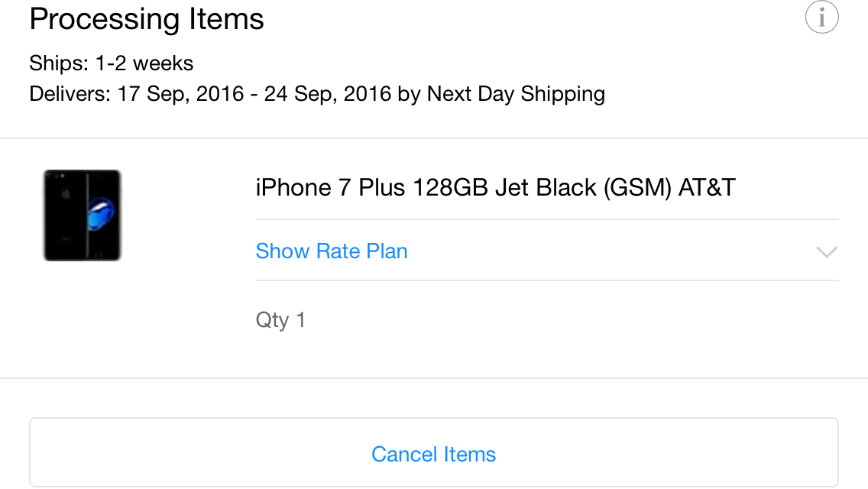Click the 128GB storage text
Screen dimensions: 868x489
point(451,188)
